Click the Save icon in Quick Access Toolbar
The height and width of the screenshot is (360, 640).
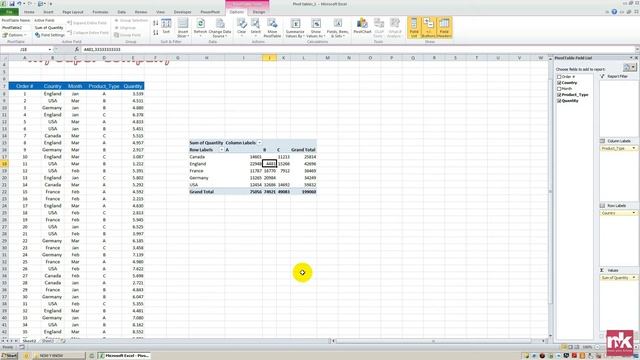click(12, 4)
